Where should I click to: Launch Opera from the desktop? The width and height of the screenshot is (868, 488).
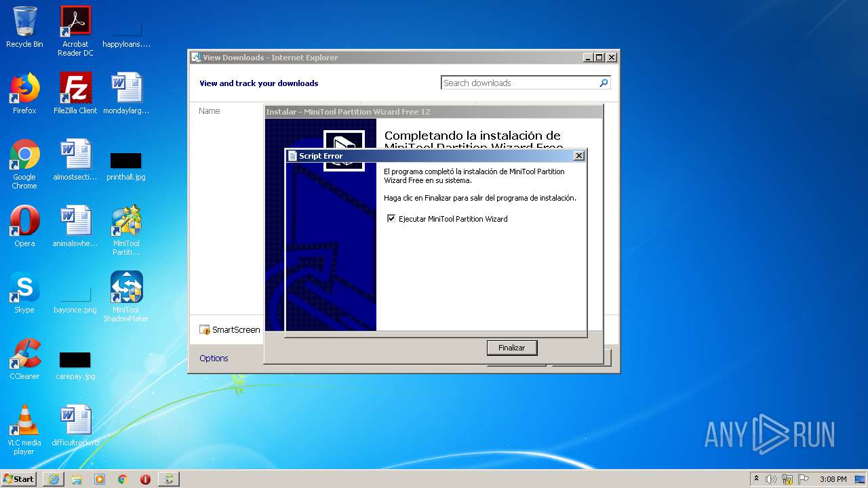24,226
